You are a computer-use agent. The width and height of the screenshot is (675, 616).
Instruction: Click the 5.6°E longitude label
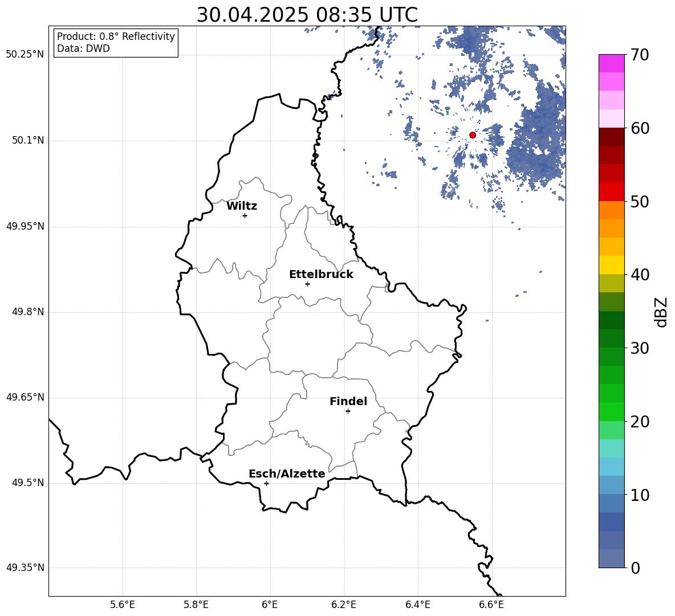123,605
